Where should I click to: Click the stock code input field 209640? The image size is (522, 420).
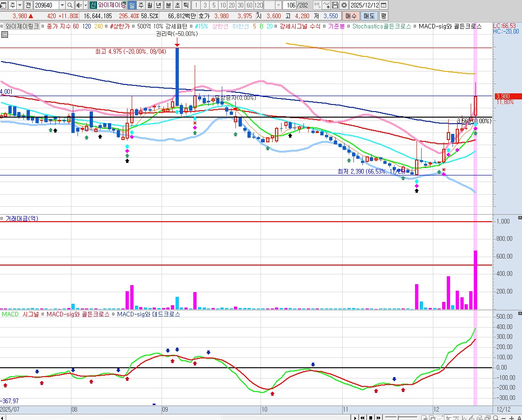(46, 5)
